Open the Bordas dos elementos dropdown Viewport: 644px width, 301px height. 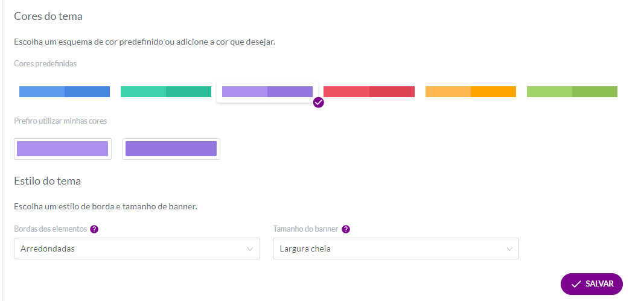pyautogui.click(x=137, y=249)
